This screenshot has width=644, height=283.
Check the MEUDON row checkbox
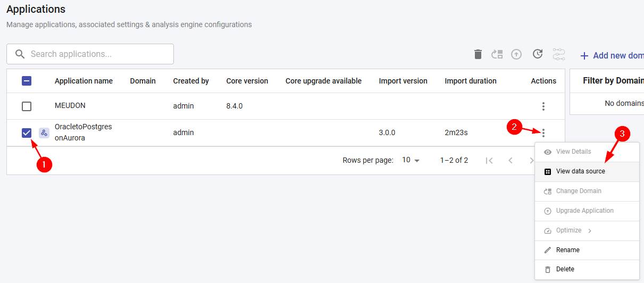coord(27,106)
